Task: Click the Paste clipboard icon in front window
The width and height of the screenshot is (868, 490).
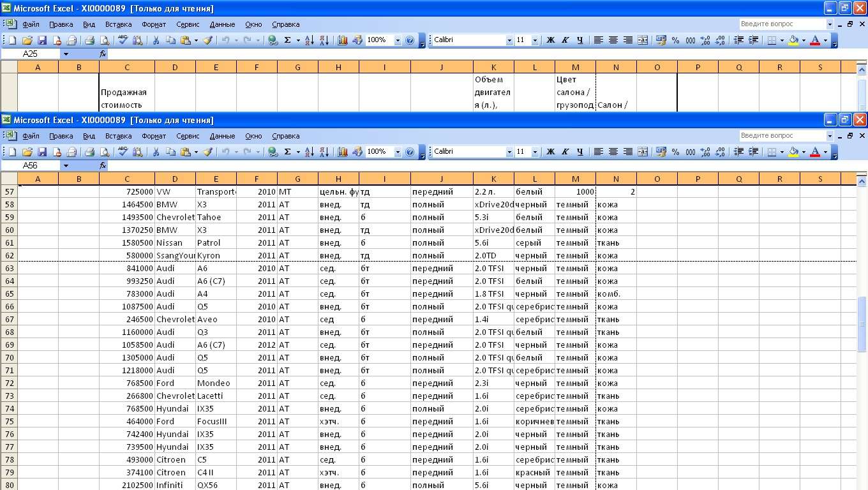Action: [x=185, y=152]
